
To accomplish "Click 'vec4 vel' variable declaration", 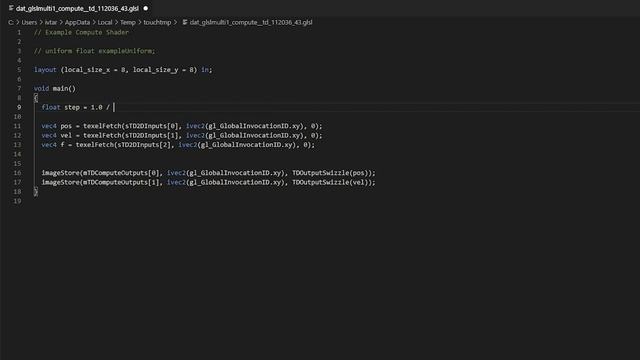I will (x=56, y=136).
